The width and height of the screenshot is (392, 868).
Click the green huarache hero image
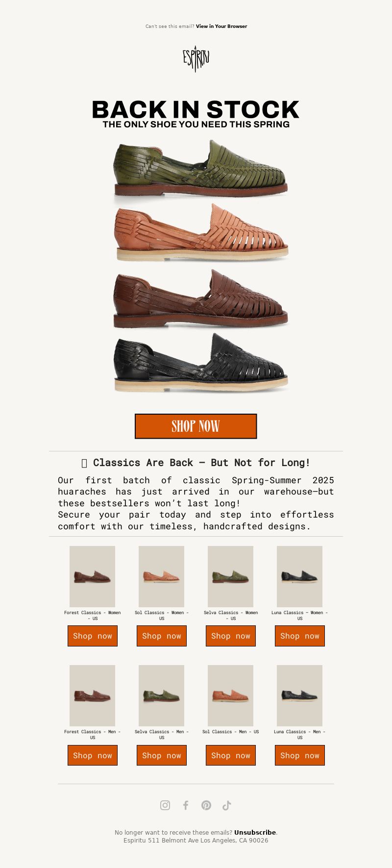200,169
